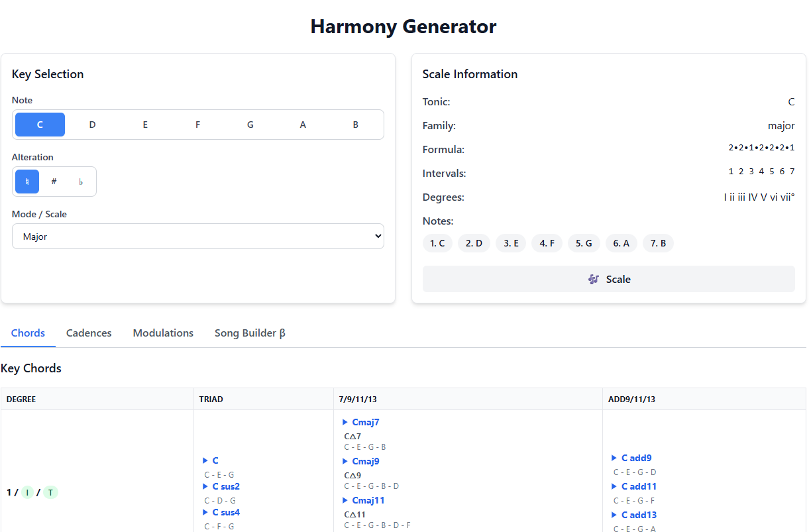Viewport: 809px width, 532px height.
Task: Open the Modulations tab
Action: tap(163, 333)
